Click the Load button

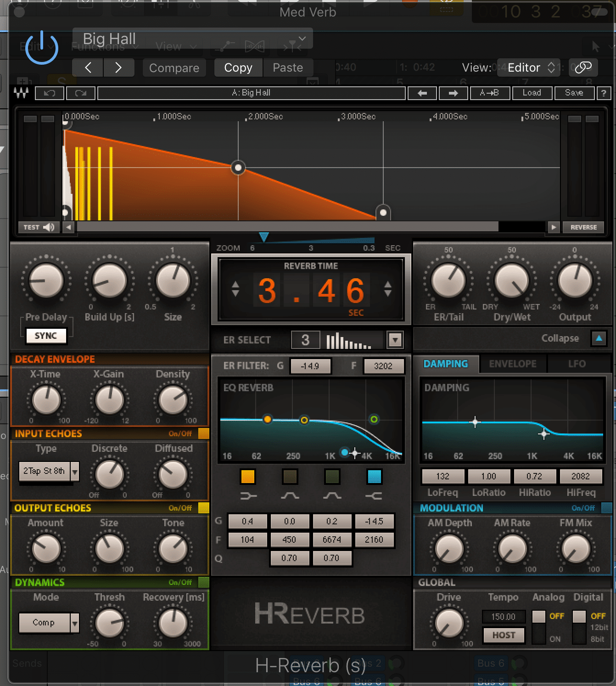pos(532,93)
